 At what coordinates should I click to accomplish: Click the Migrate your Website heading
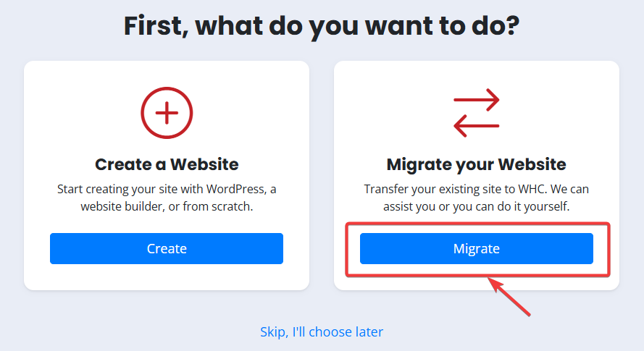click(477, 164)
